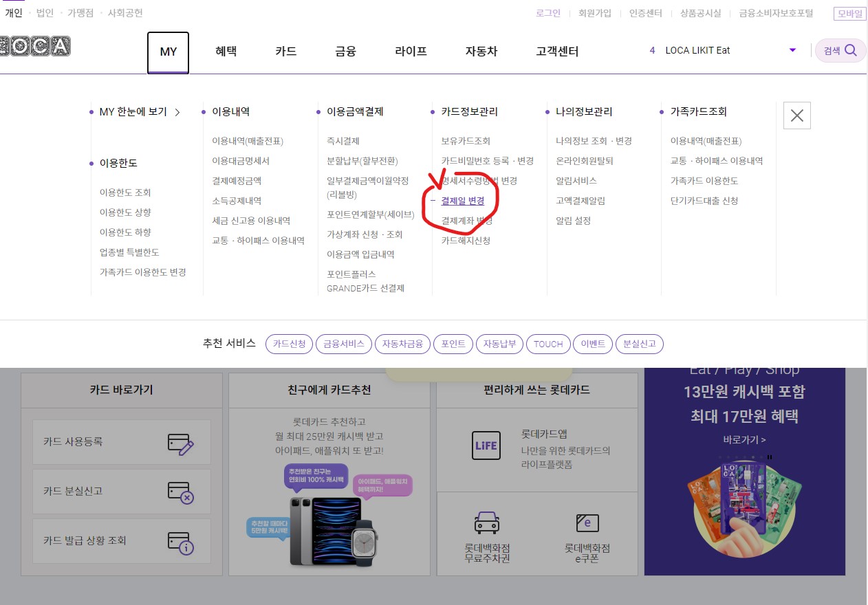
Task: Open the 혜택 menu
Action: click(226, 52)
